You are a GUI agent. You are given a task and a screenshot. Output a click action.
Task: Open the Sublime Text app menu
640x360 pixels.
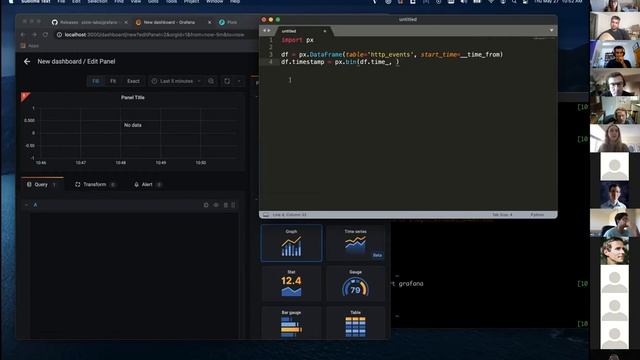pyautogui.click(x=36, y=2)
